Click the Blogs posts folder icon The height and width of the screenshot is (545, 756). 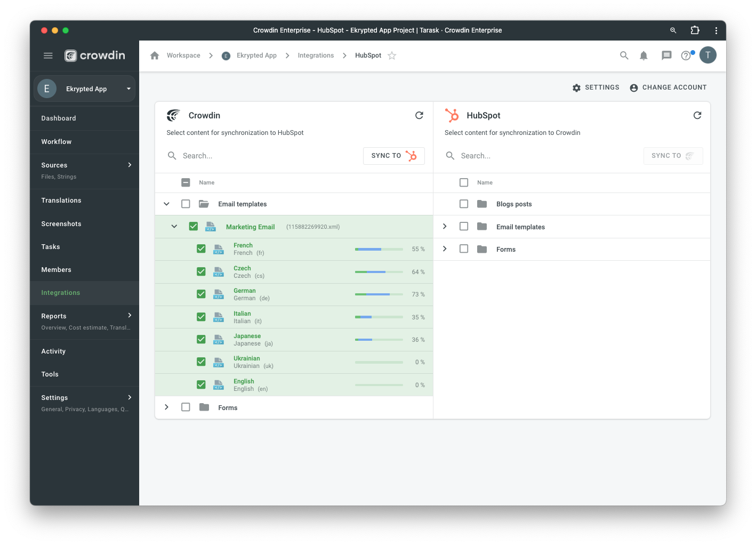[x=482, y=204]
